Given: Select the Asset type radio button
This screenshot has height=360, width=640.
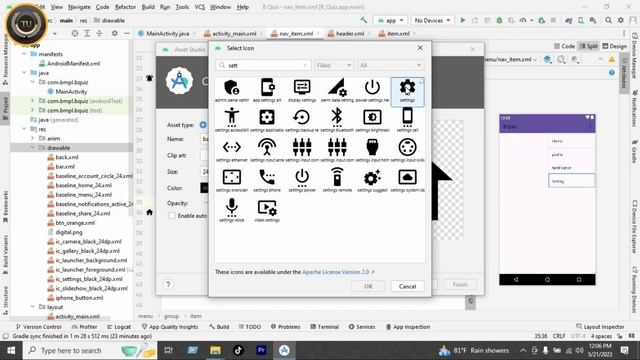Looking at the screenshot, I should point(203,125).
